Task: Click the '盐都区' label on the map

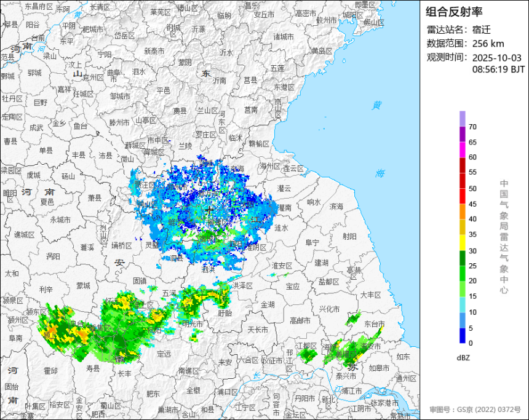Action: (329, 282)
